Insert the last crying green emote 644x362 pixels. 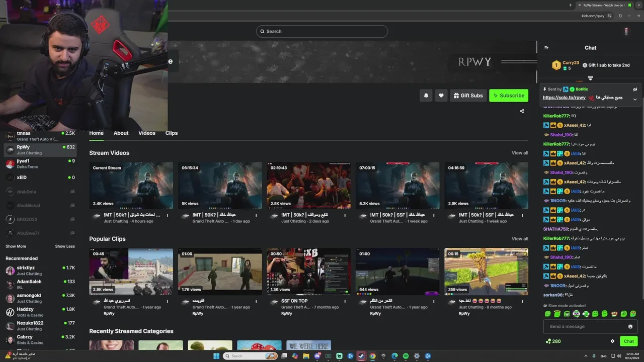[x=633, y=314]
